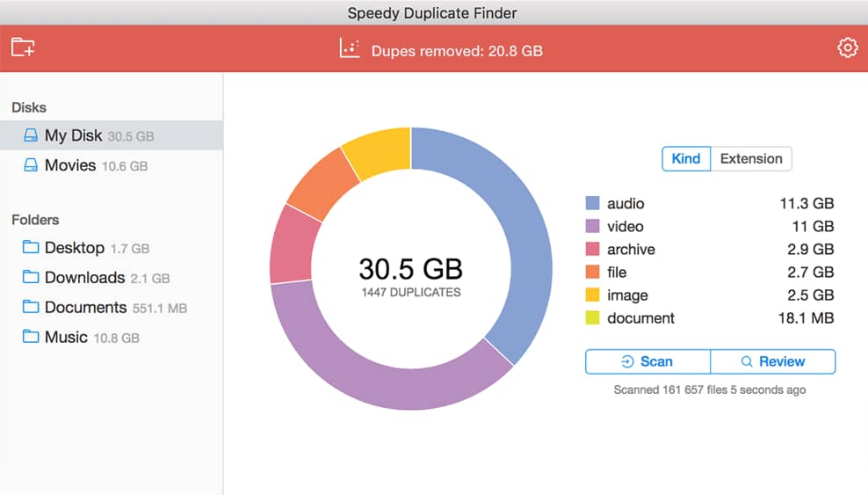This screenshot has height=495, width=868.
Task: Click the 'document' legend label
Action: [640, 318]
